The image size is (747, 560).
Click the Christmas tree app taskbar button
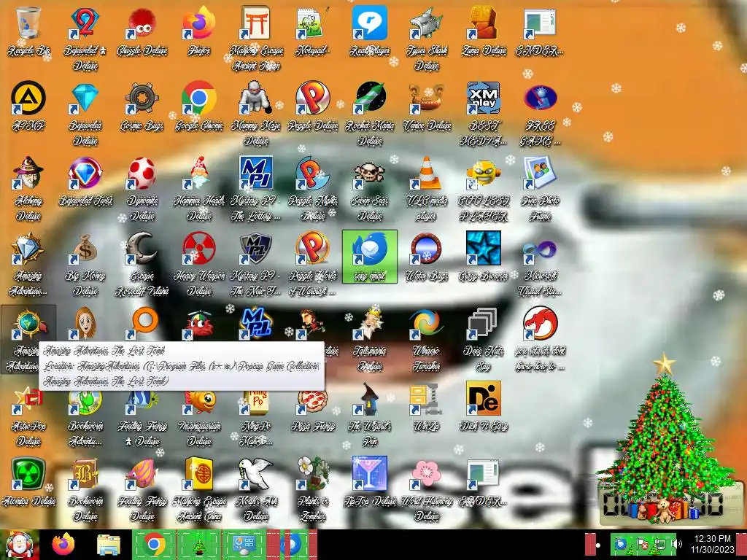pyautogui.click(x=199, y=544)
